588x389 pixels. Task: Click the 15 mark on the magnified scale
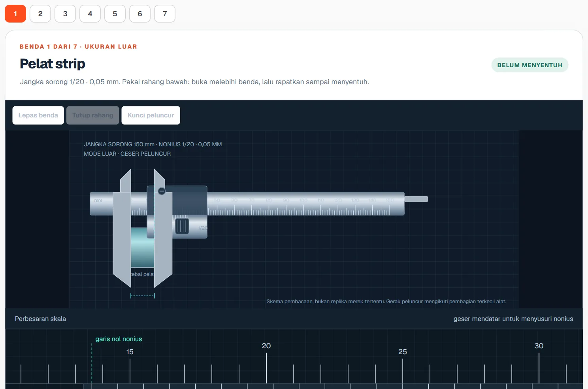pyautogui.click(x=130, y=352)
